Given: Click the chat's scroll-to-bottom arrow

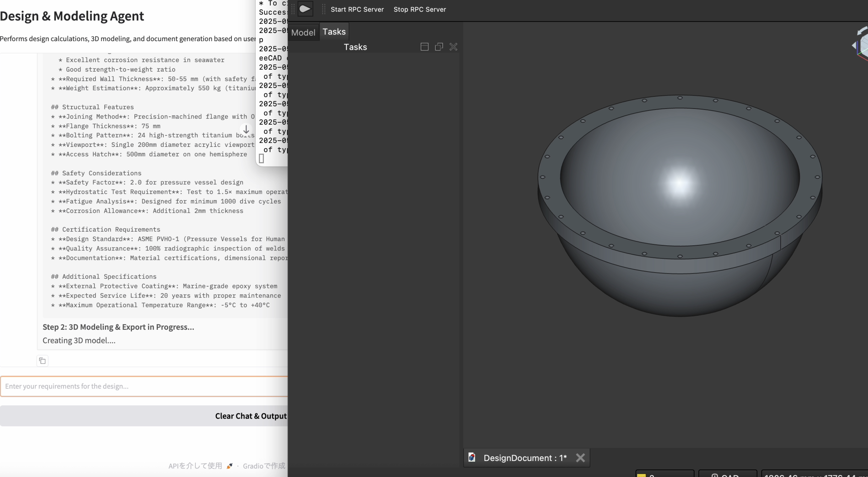Looking at the screenshot, I should (246, 129).
